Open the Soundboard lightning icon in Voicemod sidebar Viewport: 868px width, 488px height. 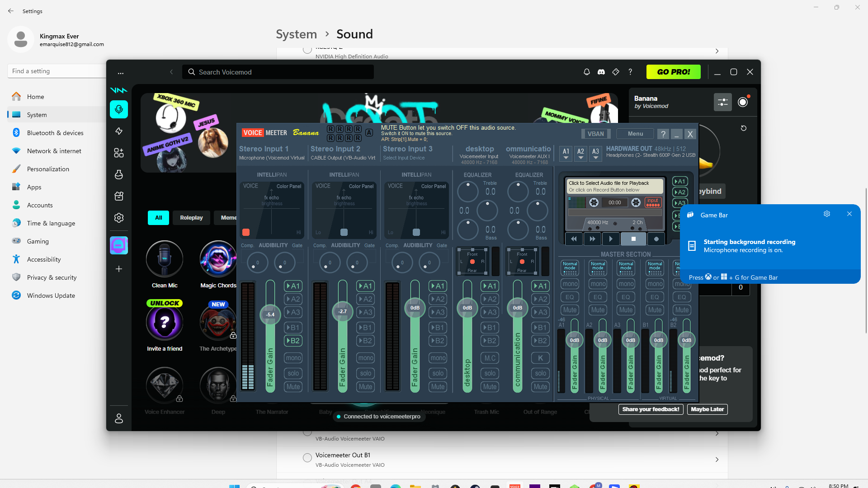[119, 131]
